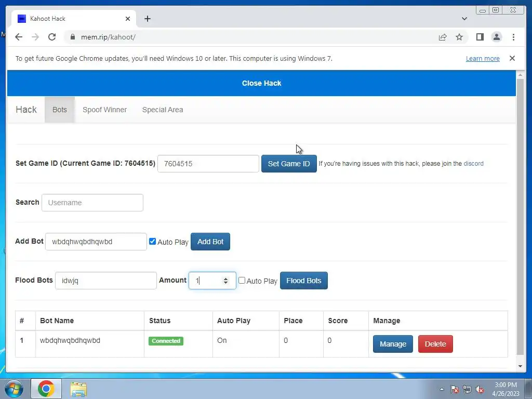The height and width of the screenshot is (399, 532).
Task: Delete the wbdqhwqbdhqwbd bot
Action: (435, 344)
